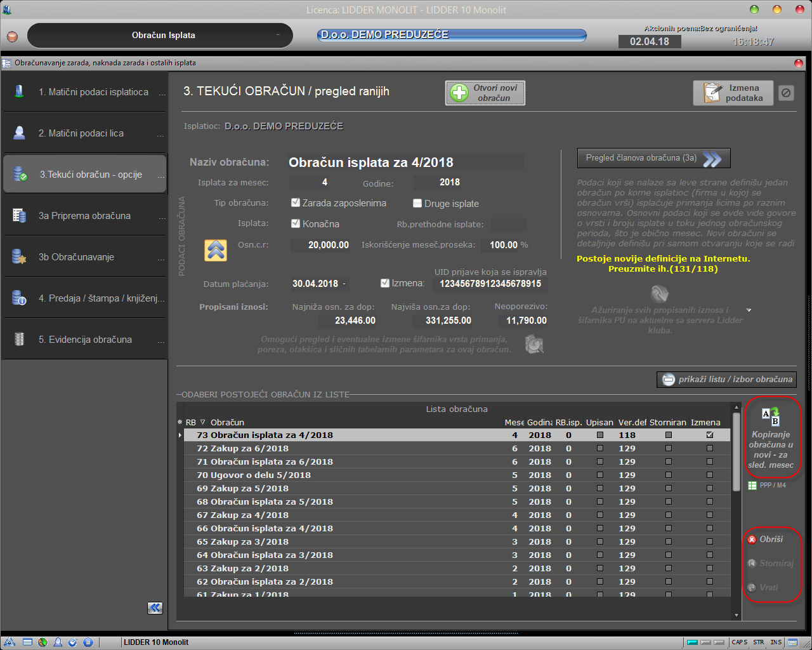Click the yellow double up-arrow icon

[x=216, y=250]
